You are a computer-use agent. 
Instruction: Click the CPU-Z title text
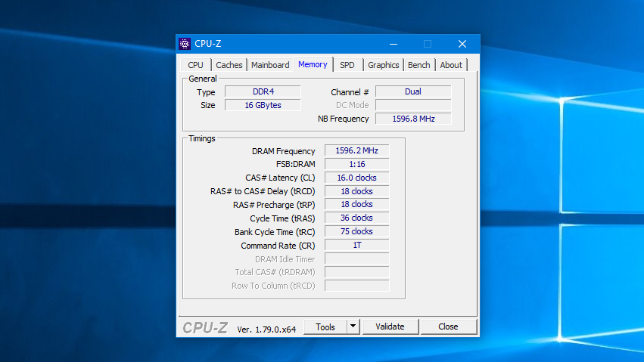click(208, 44)
